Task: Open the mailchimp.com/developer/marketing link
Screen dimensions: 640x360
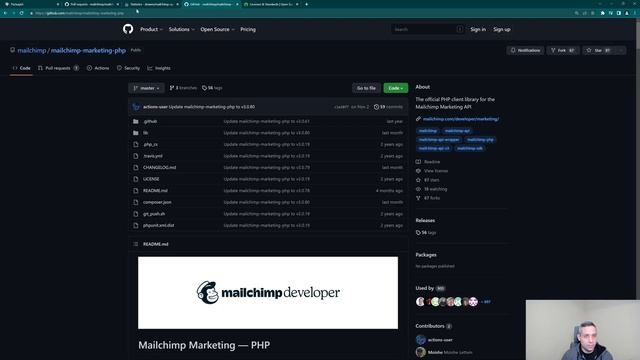Action: pyautogui.click(x=461, y=119)
